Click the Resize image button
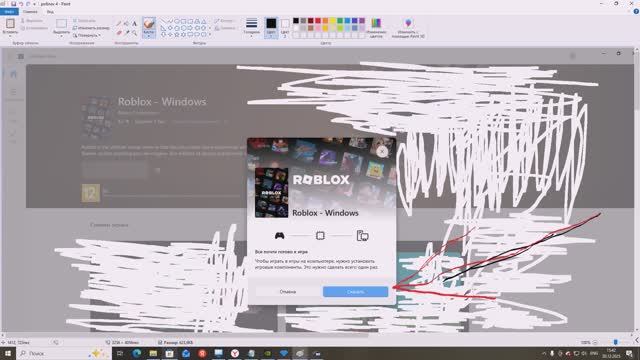This screenshot has height=360, width=640. tap(91, 28)
